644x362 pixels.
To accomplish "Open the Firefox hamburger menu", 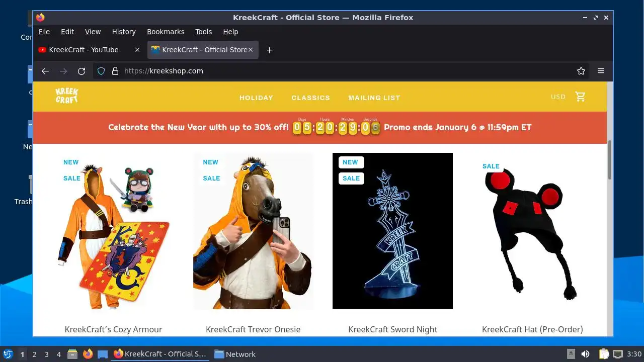I will click(601, 71).
